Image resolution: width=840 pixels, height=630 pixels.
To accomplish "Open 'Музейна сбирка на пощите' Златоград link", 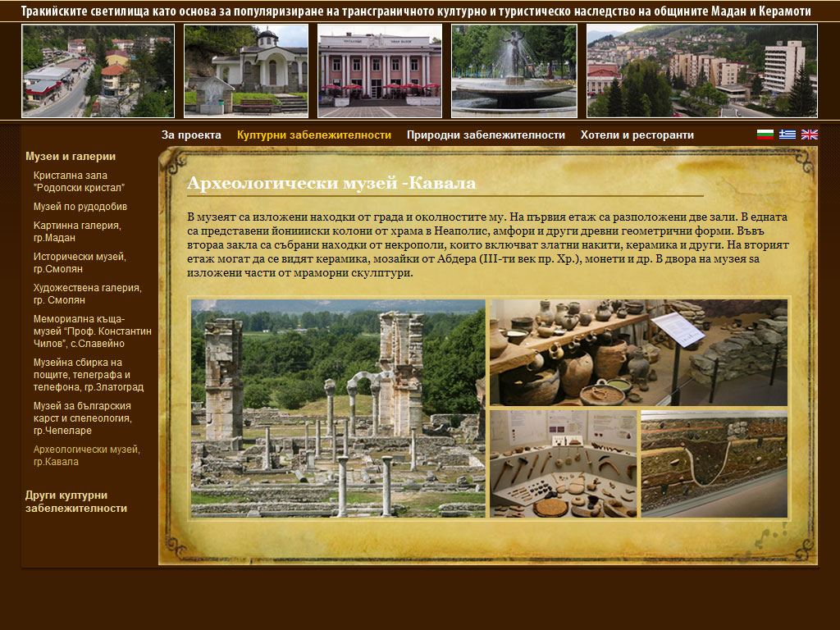I will [89, 374].
